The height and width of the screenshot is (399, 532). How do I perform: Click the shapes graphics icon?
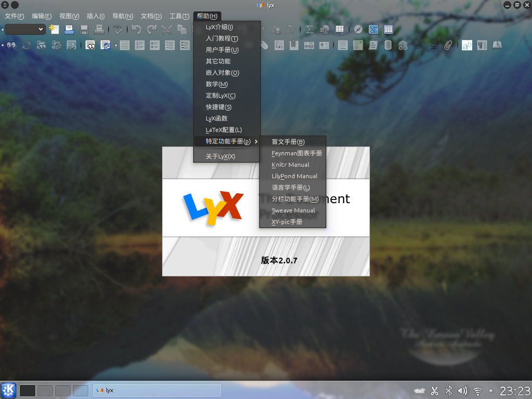(x=324, y=30)
